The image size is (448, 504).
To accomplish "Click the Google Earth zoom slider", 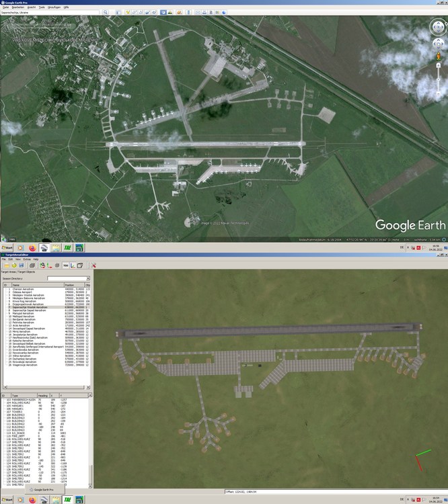I will [x=438, y=79].
